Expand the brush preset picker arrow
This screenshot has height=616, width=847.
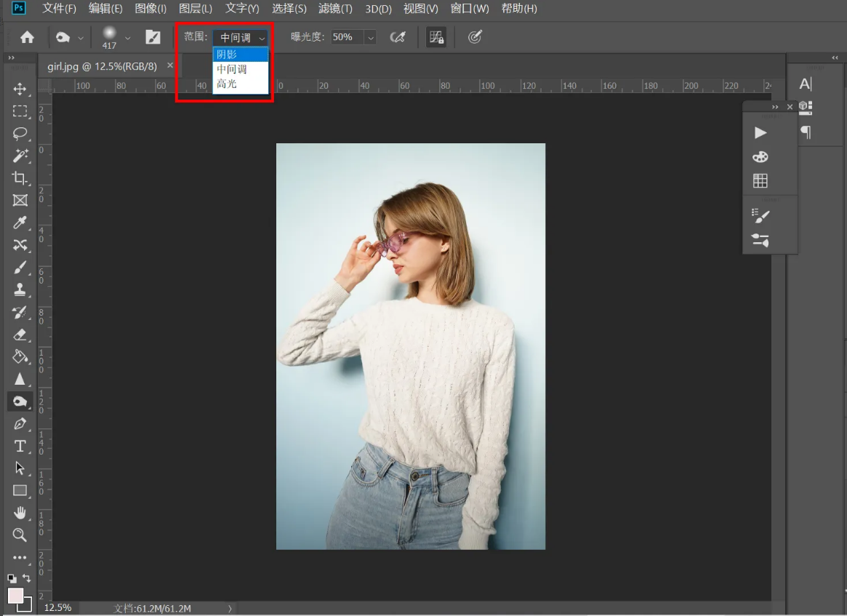128,38
